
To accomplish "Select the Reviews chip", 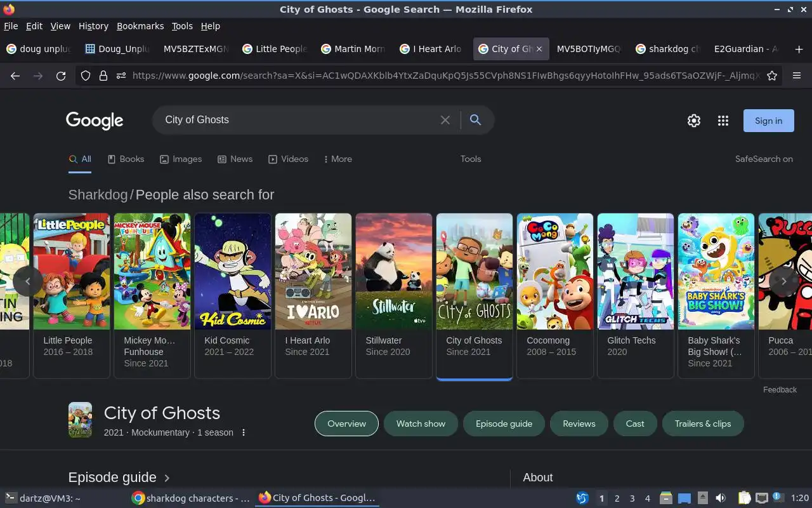I will tap(579, 424).
